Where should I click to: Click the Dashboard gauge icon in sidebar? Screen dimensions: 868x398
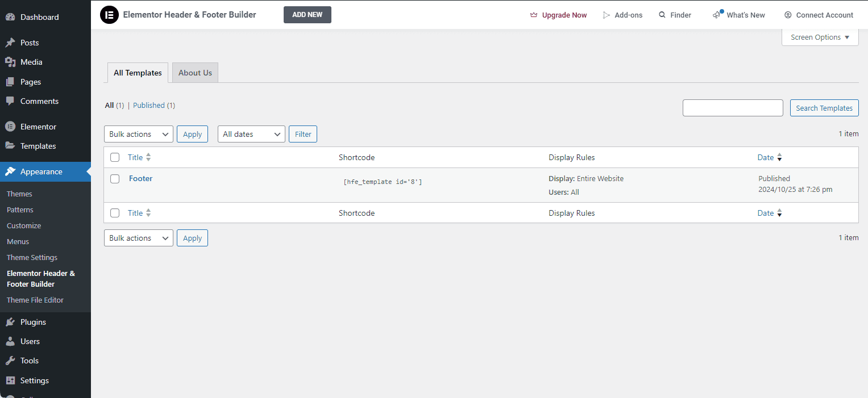tap(10, 17)
